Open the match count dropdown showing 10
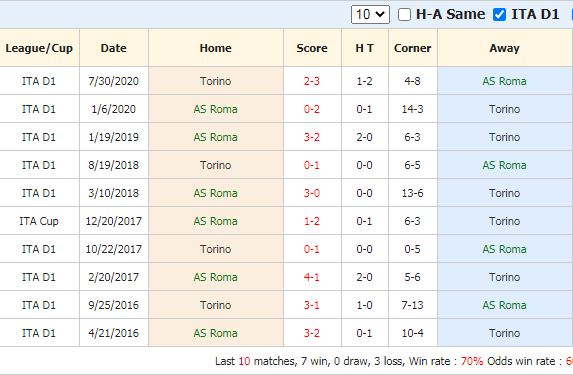Viewport: 573px width, 375px height. (x=370, y=15)
